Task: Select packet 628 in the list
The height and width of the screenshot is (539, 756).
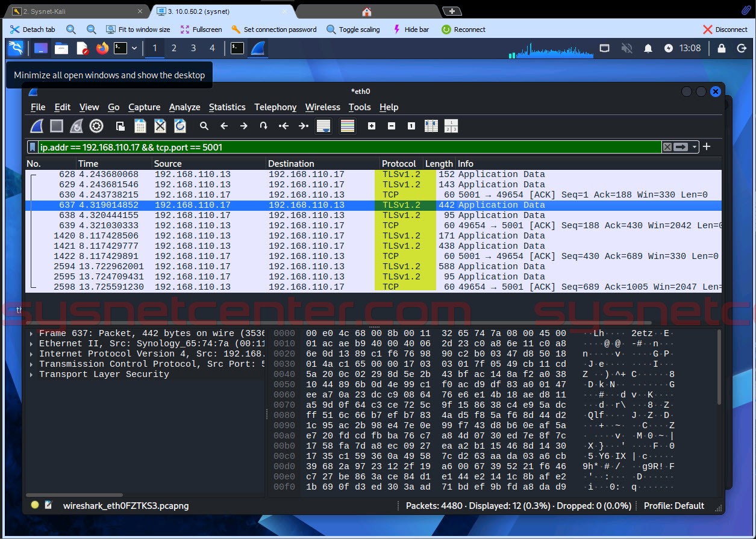Action: (373, 174)
